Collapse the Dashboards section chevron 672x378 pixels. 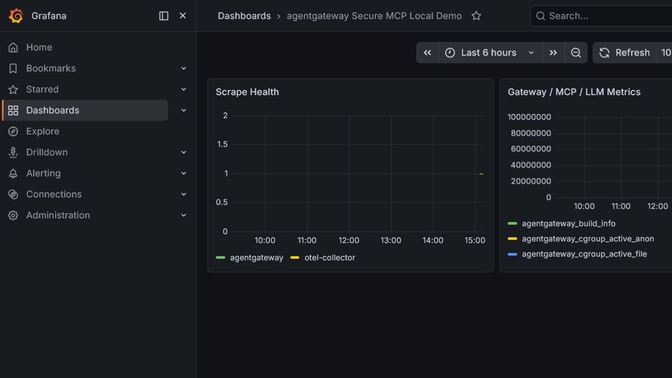pos(183,110)
